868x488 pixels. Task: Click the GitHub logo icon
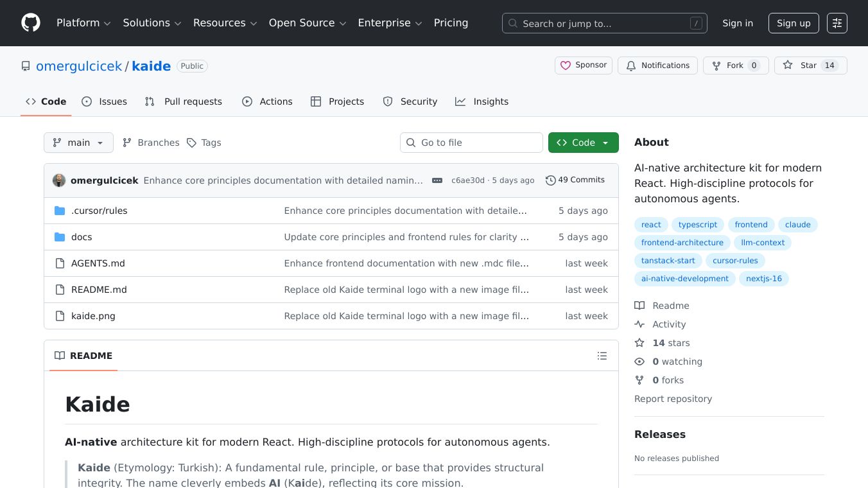pos(31,23)
